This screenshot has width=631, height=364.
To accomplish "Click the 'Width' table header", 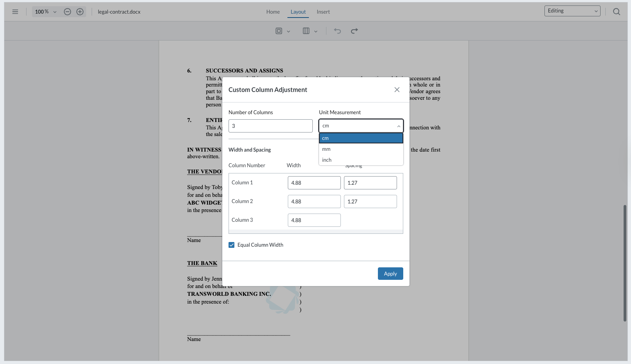I will pos(294,165).
